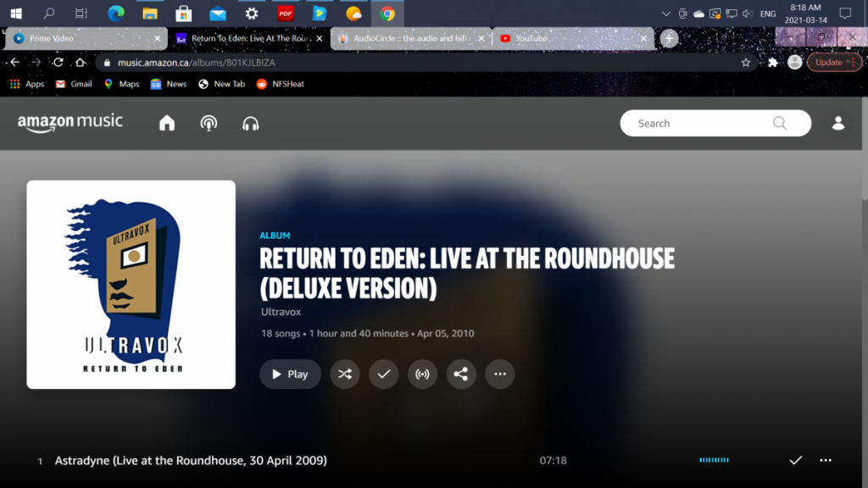Open the New Tab bookmark

point(221,84)
